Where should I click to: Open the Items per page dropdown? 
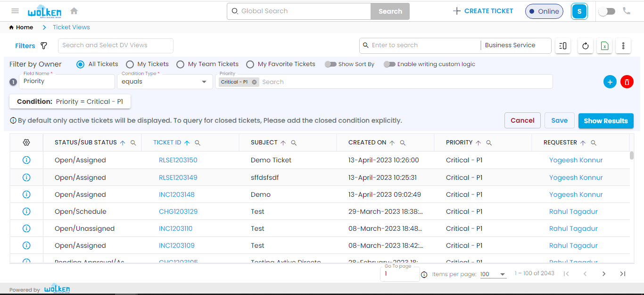pos(493,273)
